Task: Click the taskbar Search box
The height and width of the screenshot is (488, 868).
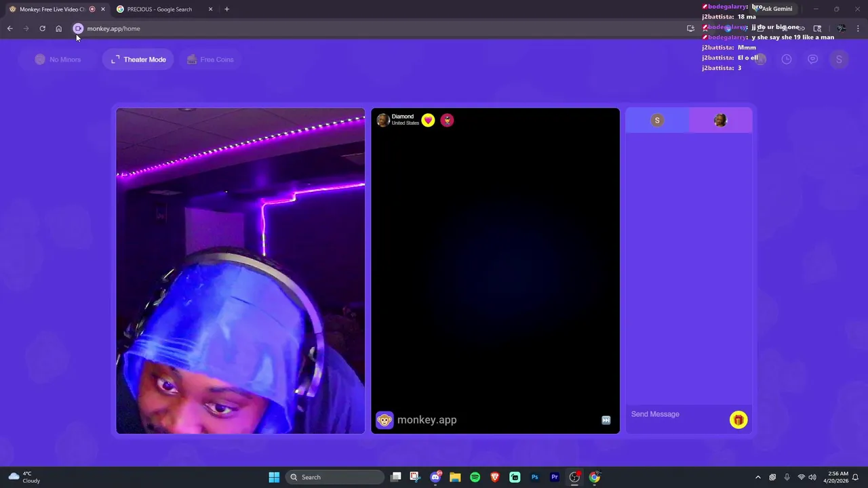Action: pyautogui.click(x=334, y=477)
